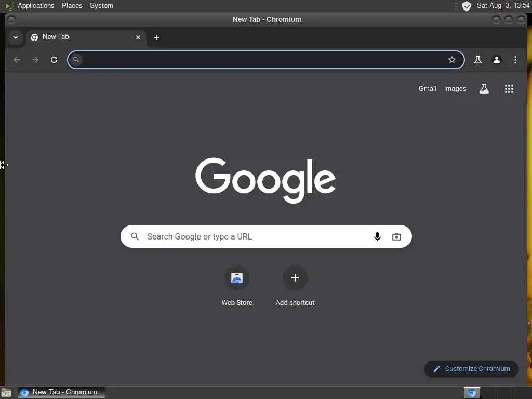
Task: Focus the address bar
Action: 265,60
